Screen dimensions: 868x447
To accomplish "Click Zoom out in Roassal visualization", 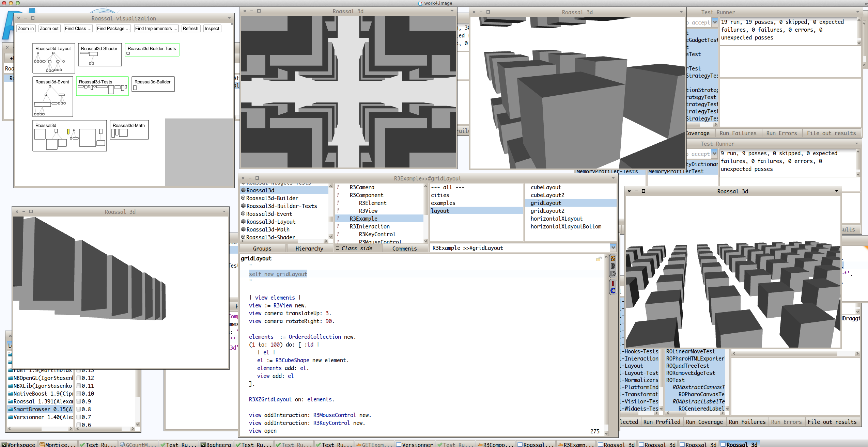I will (49, 29).
